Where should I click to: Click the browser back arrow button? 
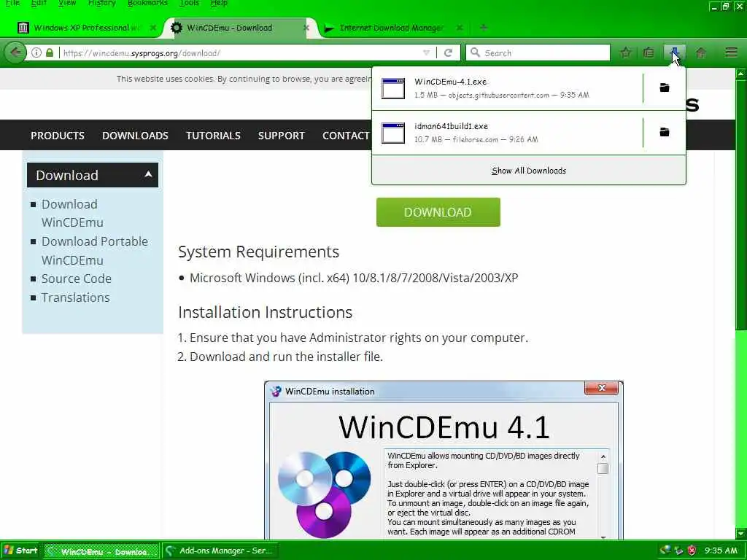[x=15, y=52]
